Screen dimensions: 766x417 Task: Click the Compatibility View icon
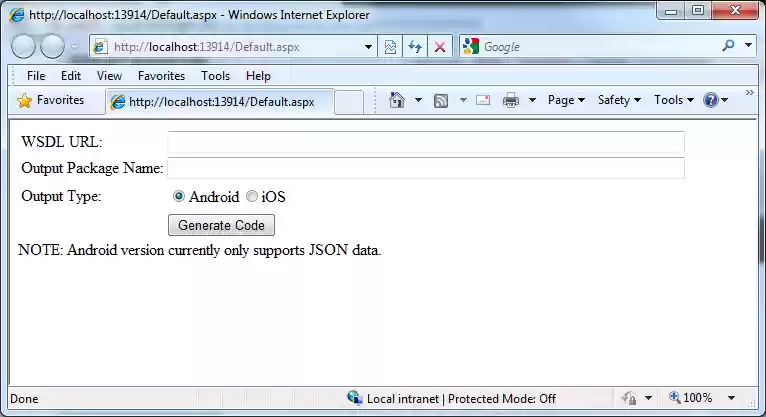click(390, 47)
